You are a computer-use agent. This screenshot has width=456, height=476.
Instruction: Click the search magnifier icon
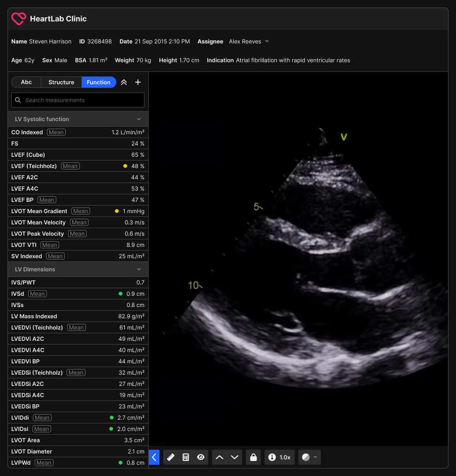click(x=18, y=100)
